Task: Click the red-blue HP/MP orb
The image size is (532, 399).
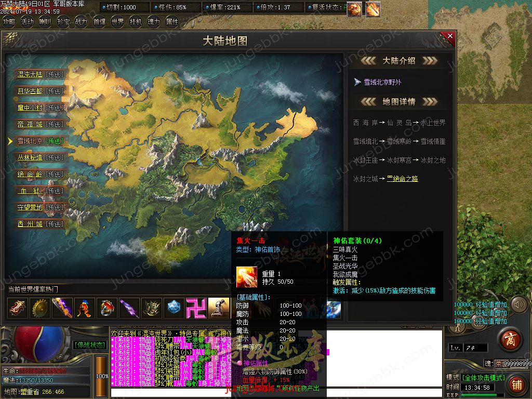Action: (37, 343)
